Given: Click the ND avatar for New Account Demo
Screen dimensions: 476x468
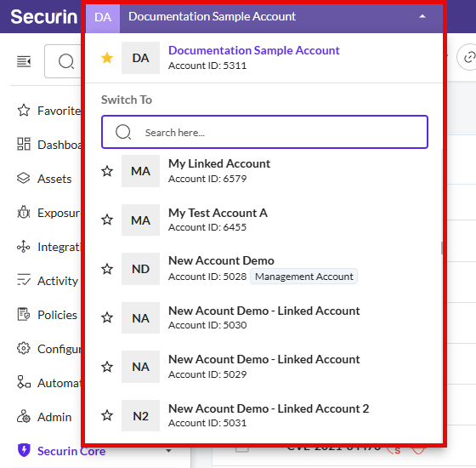Looking at the screenshot, I should (x=140, y=269).
